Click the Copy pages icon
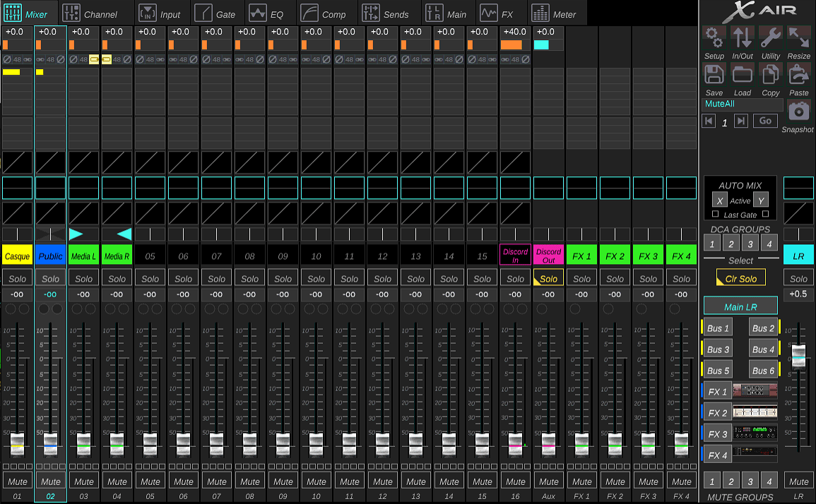Image resolution: width=816 pixels, height=504 pixels. [x=770, y=75]
